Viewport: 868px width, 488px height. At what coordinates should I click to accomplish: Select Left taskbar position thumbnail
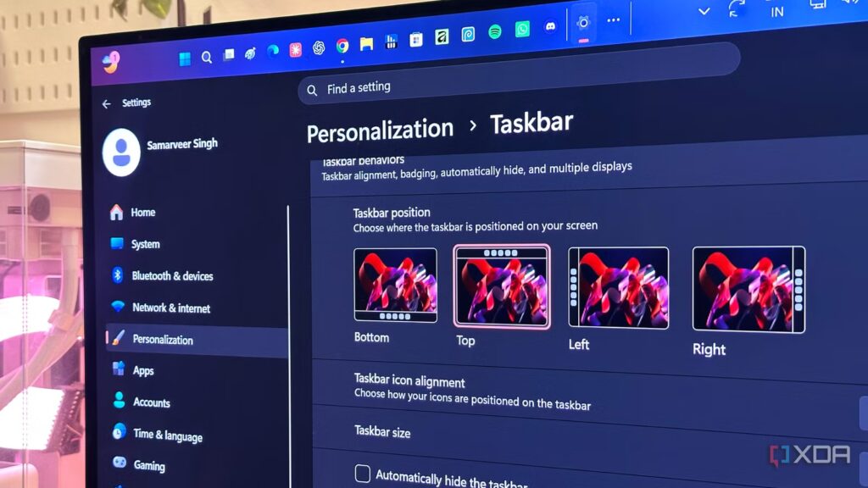pyautogui.click(x=618, y=288)
